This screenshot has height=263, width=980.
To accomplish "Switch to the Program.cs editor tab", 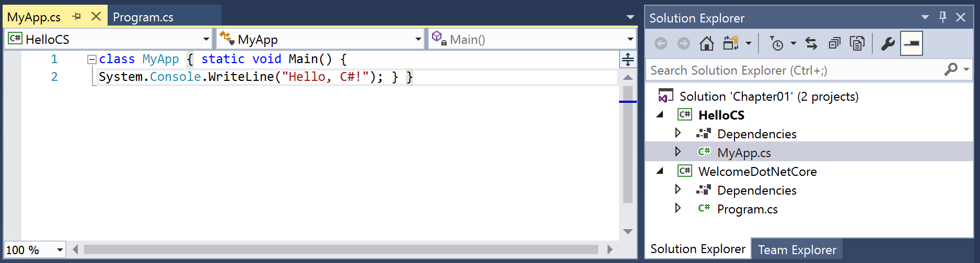I will [x=143, y=17].
